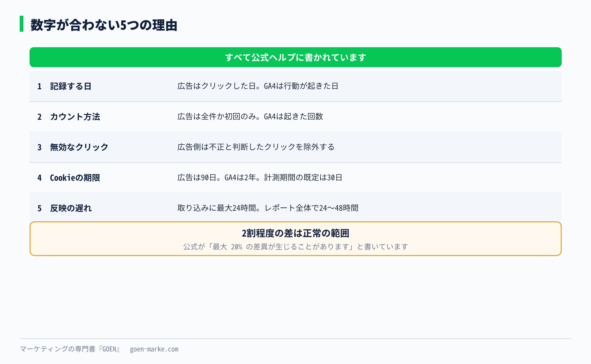The height and width of the screenshot is (364, 591).
Task: Click the row number 4
Action: 39,178
